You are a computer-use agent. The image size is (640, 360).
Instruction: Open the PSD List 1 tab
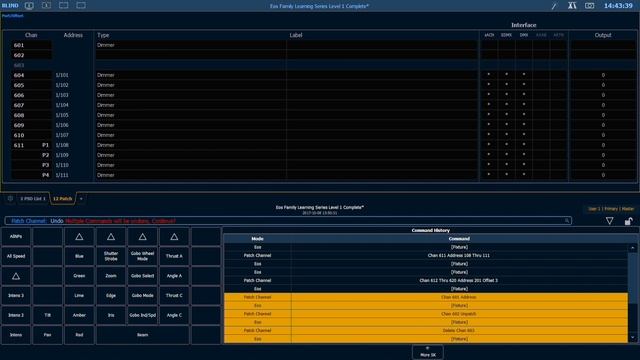[33, 199]
